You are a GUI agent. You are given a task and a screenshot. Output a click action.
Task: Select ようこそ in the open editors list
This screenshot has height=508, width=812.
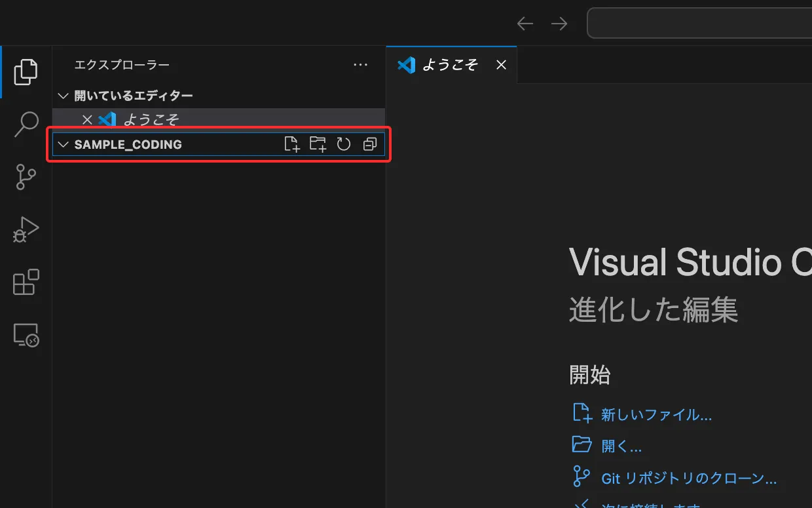219,119
